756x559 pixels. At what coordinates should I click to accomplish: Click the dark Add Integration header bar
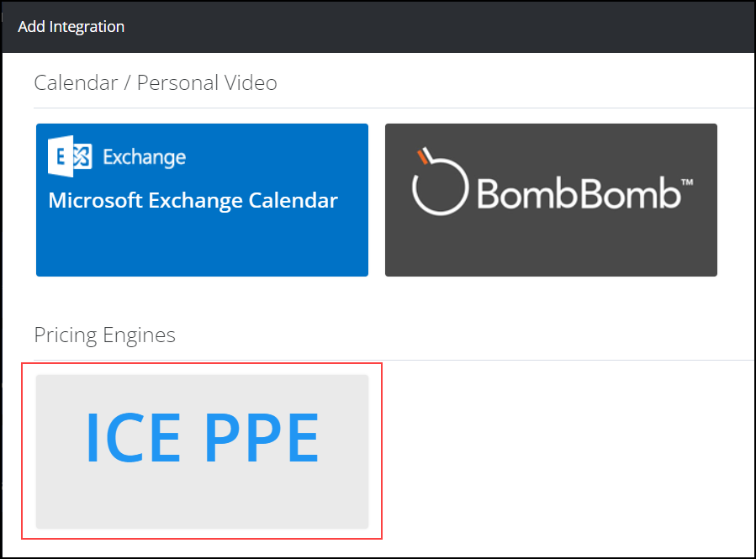(x=378, y=27)
